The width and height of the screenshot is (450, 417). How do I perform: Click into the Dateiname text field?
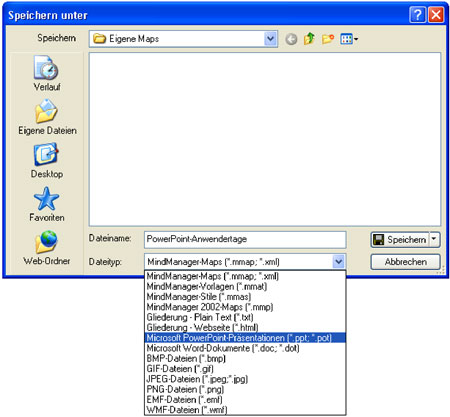point(245,239)
